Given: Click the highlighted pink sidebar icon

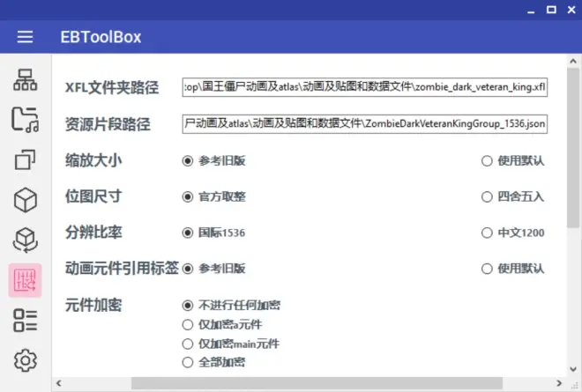Looking at the screenshot, I should click(26, 280).
